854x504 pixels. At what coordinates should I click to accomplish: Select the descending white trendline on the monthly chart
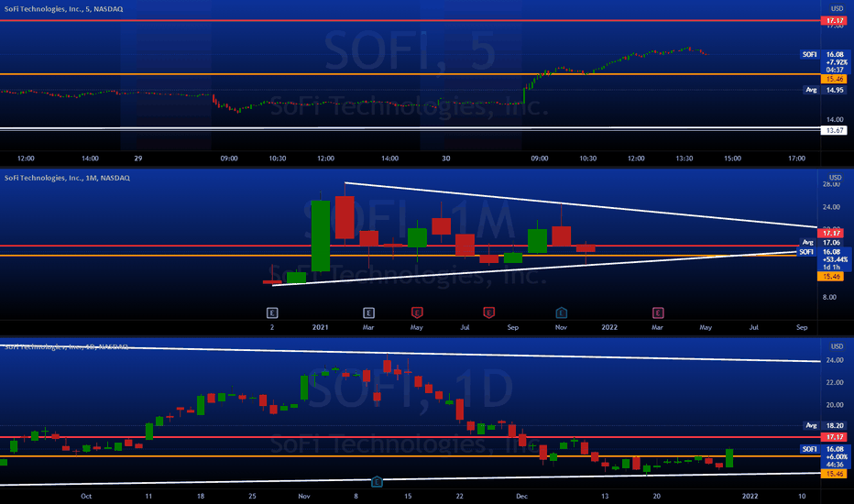click(x=581, y=205)
